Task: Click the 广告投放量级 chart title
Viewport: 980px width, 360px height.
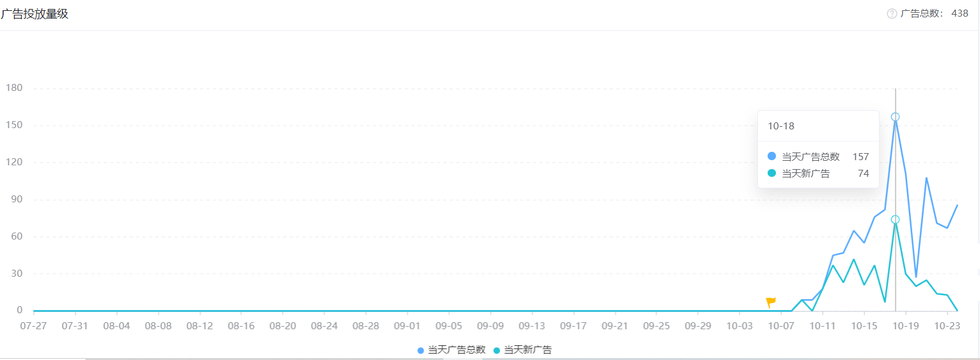Action: coord(35,14)
